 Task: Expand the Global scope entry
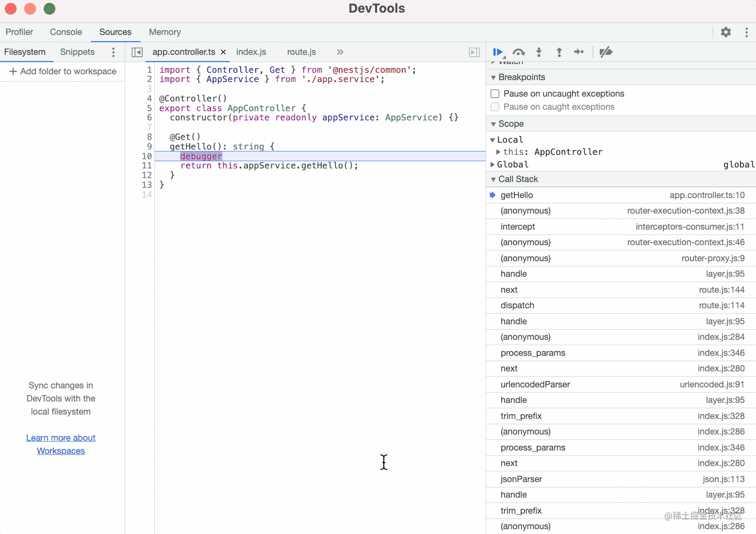[x=493, y=165]
